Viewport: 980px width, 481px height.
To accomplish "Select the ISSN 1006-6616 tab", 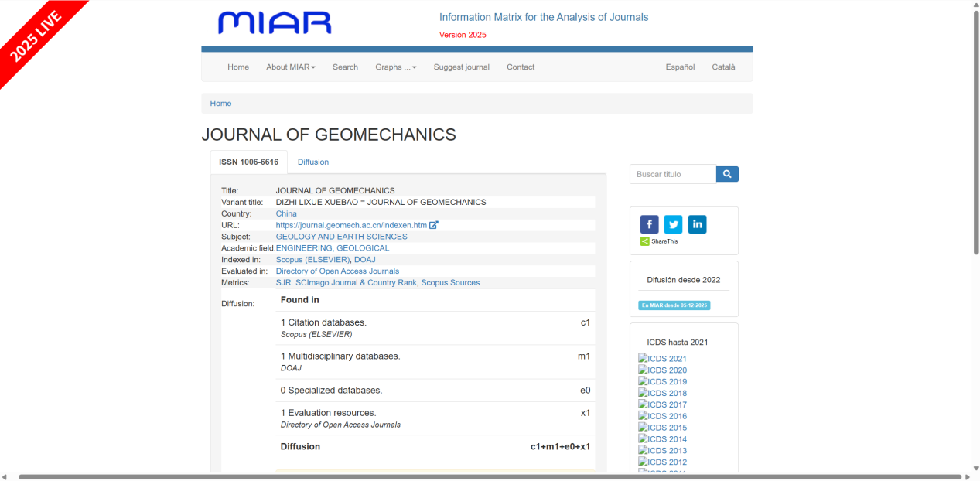I will tap(248, 162).
